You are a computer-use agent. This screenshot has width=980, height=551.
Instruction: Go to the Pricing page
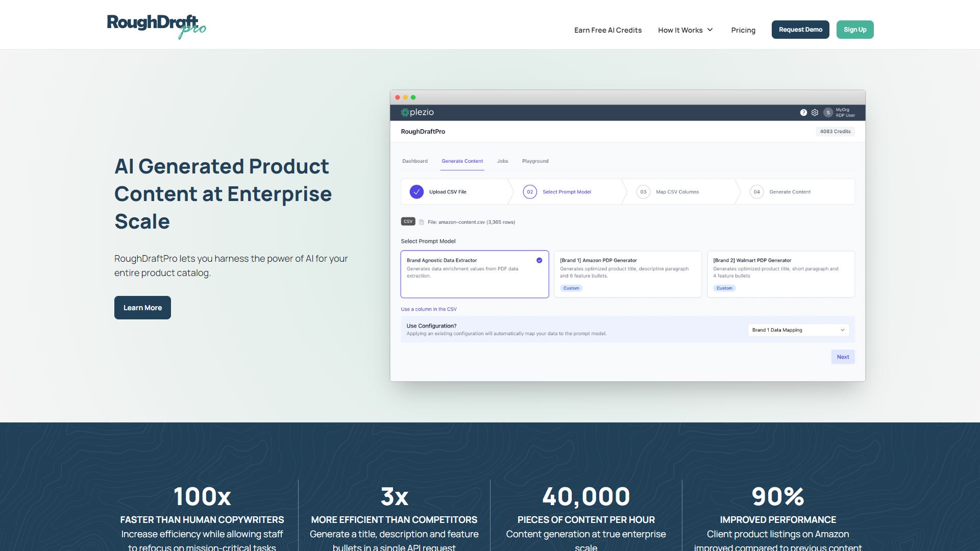[x=743, y=30]
